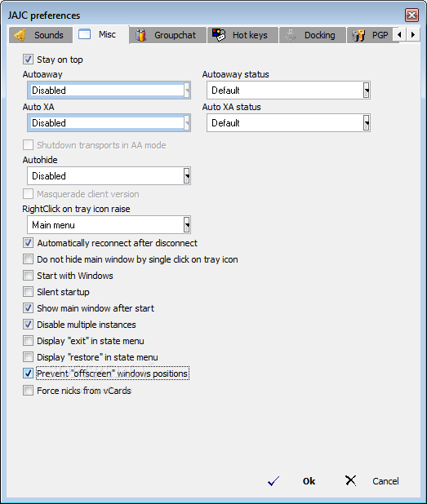Click the "Autohide" label text
The height and width of the screenshot is (504, 427).
40,160
